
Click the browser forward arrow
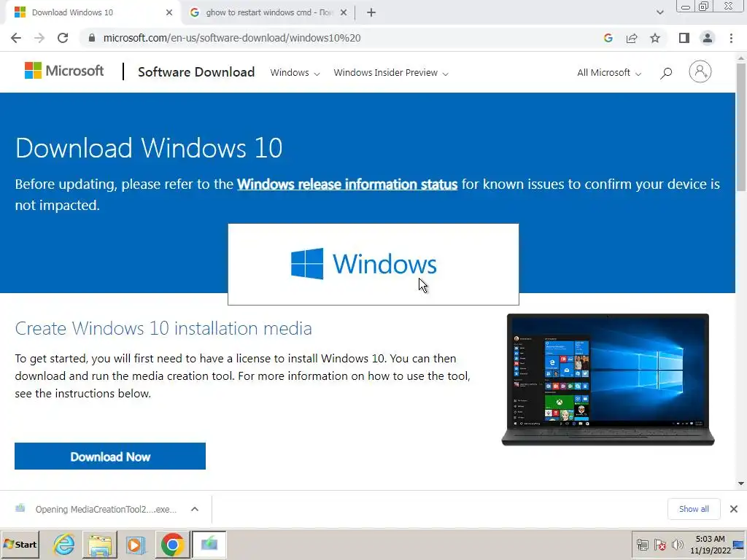click(x=39, y=38)
